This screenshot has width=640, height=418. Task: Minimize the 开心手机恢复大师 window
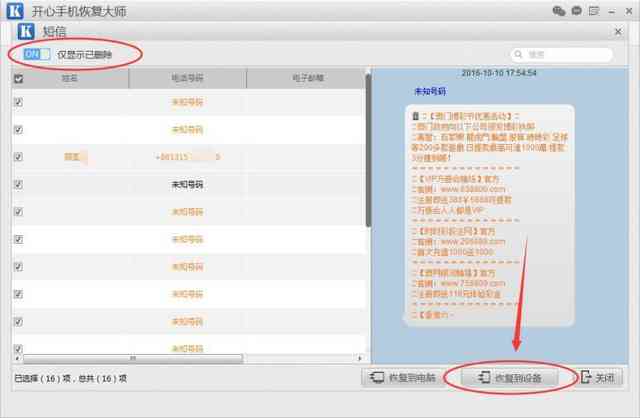click(x=611, y=12)
